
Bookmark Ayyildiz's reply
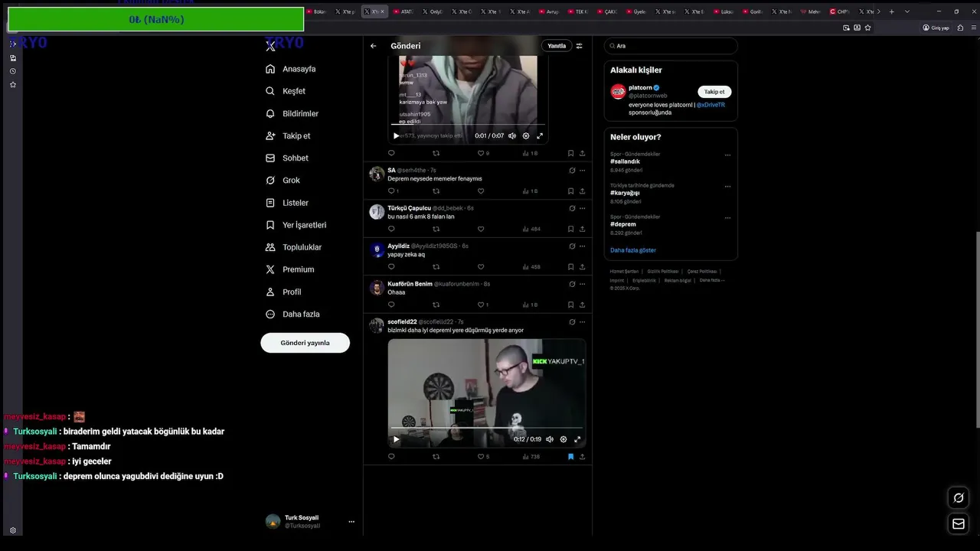point(570,267)
